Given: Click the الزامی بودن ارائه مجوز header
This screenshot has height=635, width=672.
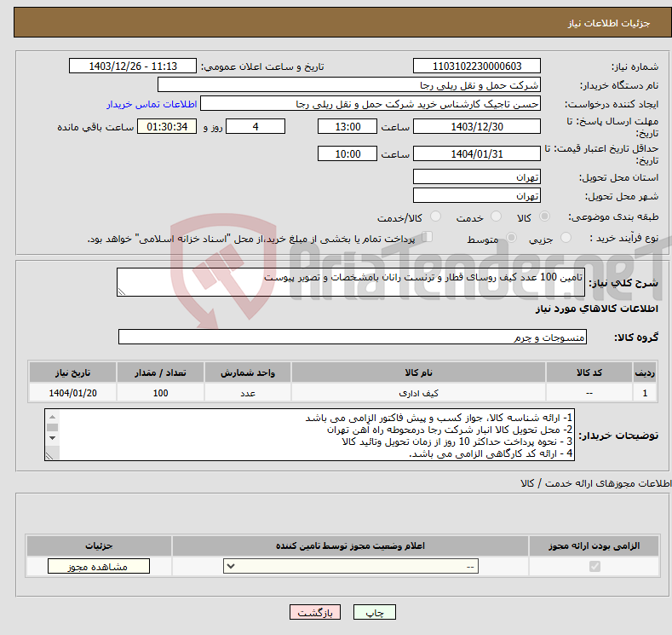Looking at the screenshot, I should point(594,546).
